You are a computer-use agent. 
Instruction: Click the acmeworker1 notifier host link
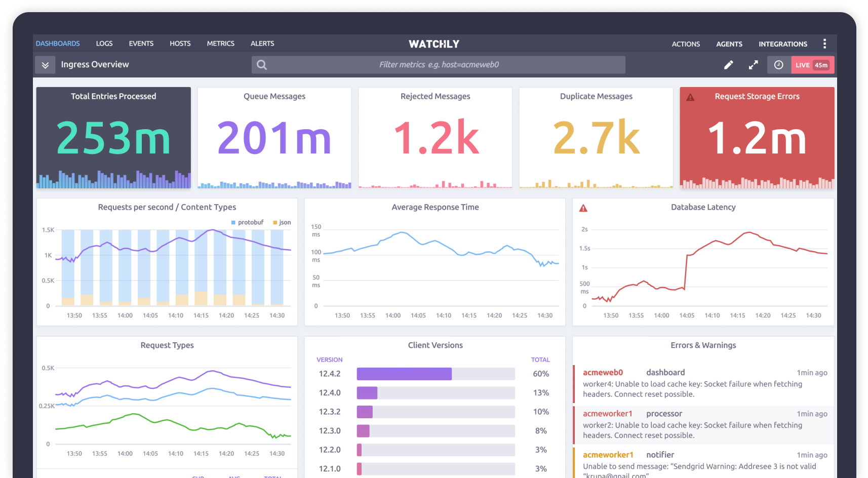coord(608,455)
